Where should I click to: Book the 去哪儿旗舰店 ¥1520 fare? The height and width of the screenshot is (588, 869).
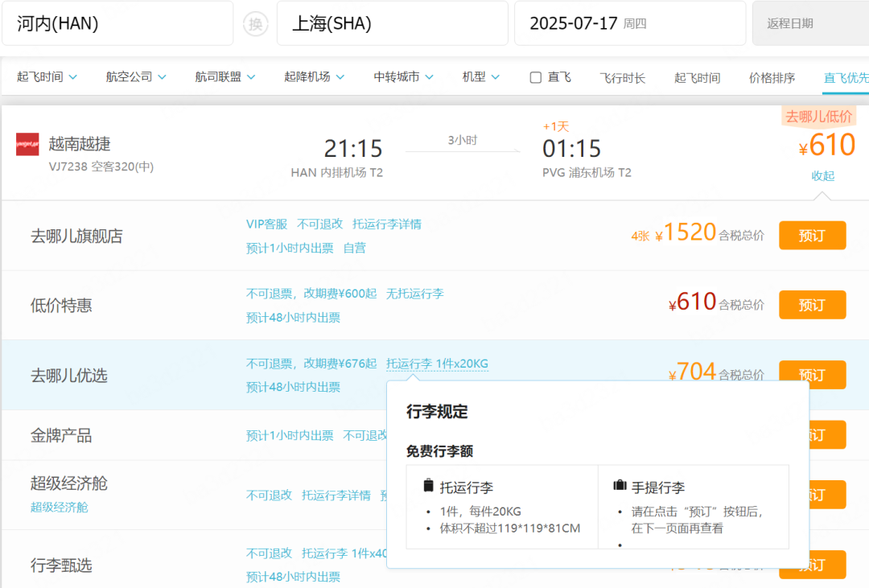pyautogui.click(x=812, y=236)
